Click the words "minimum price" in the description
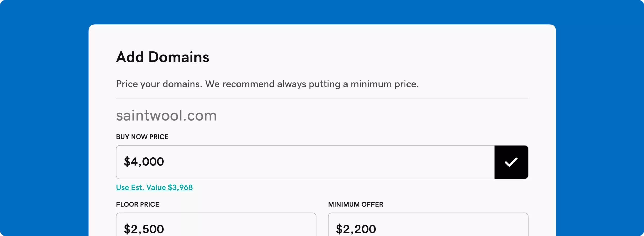The height and width of the screenshot is (236, 644). pos(384,84)
